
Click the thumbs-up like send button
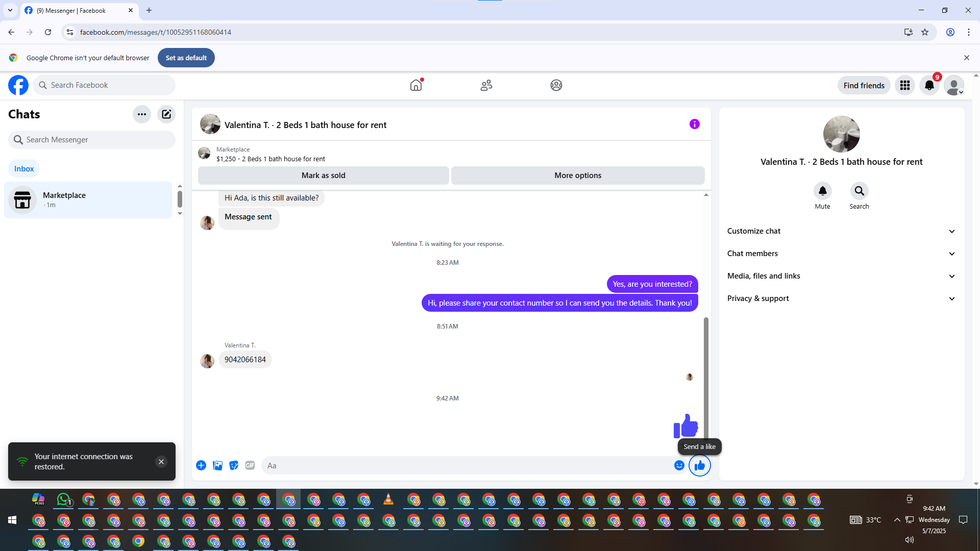[699, 465]
